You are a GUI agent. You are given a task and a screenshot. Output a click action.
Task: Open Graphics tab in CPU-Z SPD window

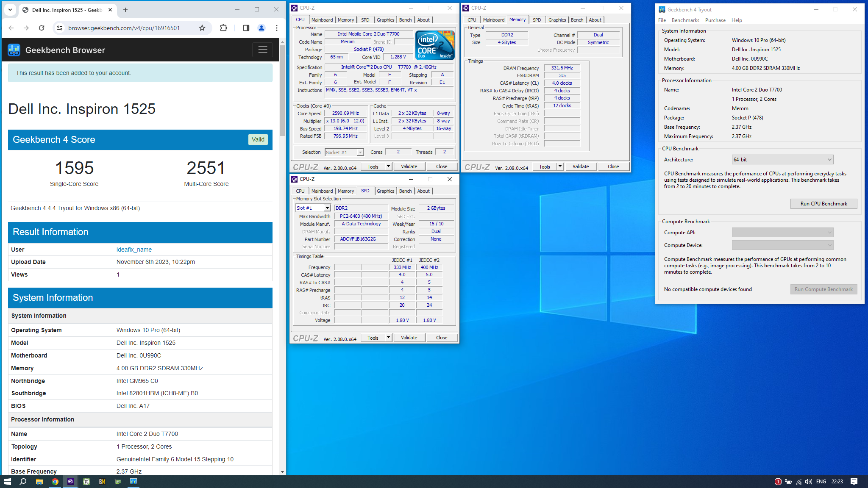[x=385, y=191]
